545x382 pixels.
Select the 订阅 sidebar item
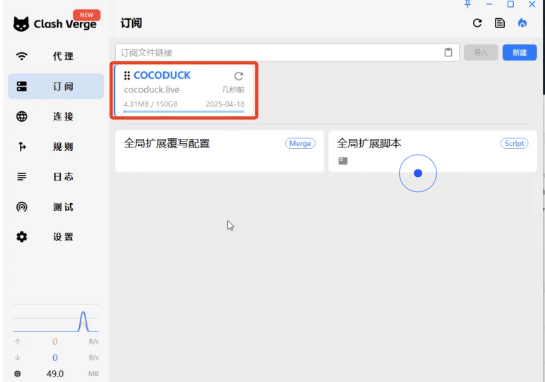[x=56, y=86]
